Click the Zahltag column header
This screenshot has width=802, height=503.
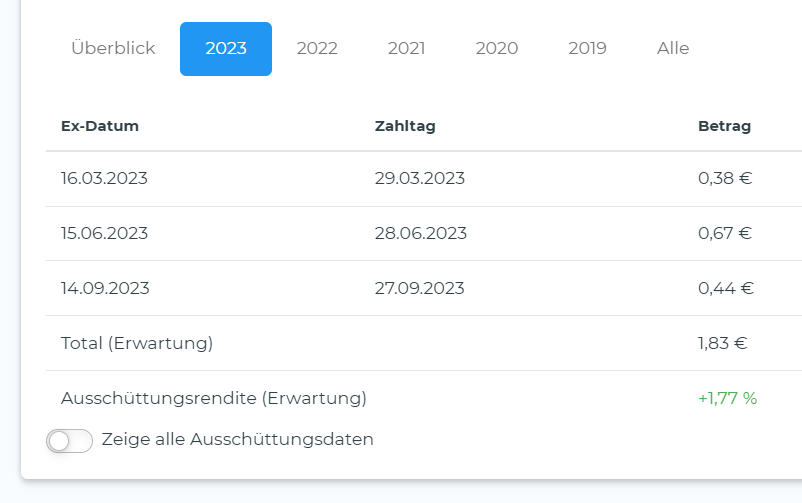point(405,126)
